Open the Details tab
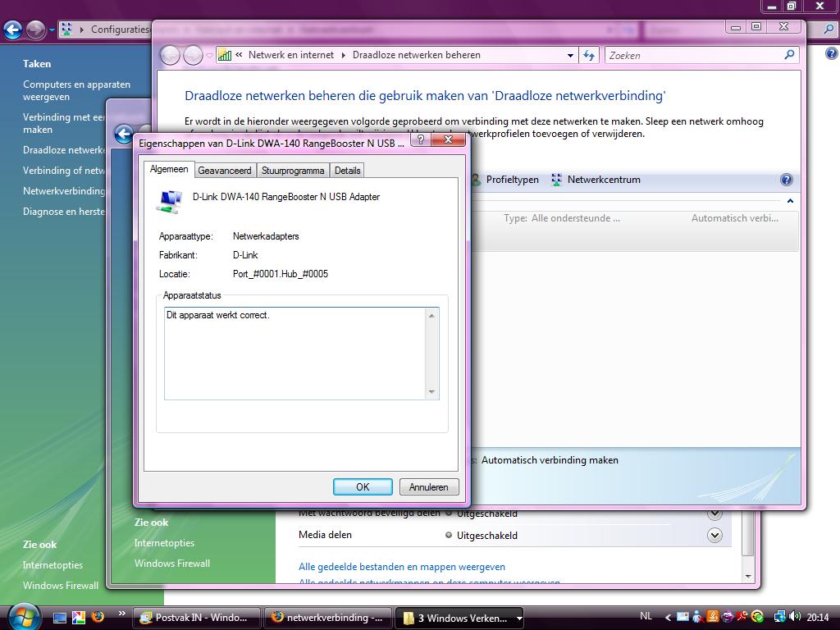This screenshot has width=840, height=630. coord(347,171)
